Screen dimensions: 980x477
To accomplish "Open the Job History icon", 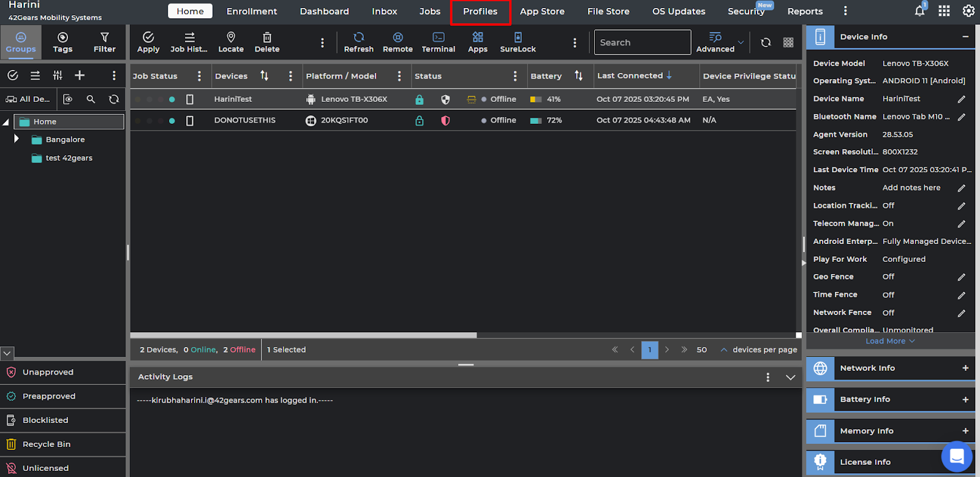I will pos(189,42).
